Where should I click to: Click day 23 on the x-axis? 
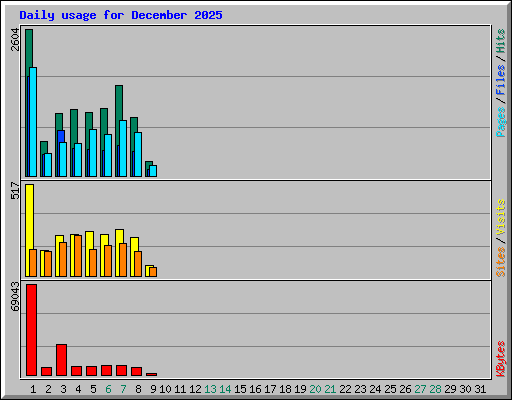click(x=360, y=389)
